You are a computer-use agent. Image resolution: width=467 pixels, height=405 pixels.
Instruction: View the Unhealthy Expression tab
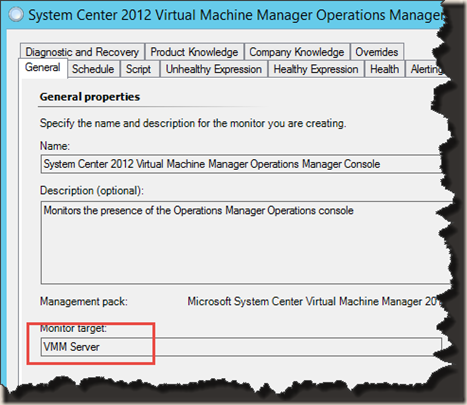click(214, 69)
